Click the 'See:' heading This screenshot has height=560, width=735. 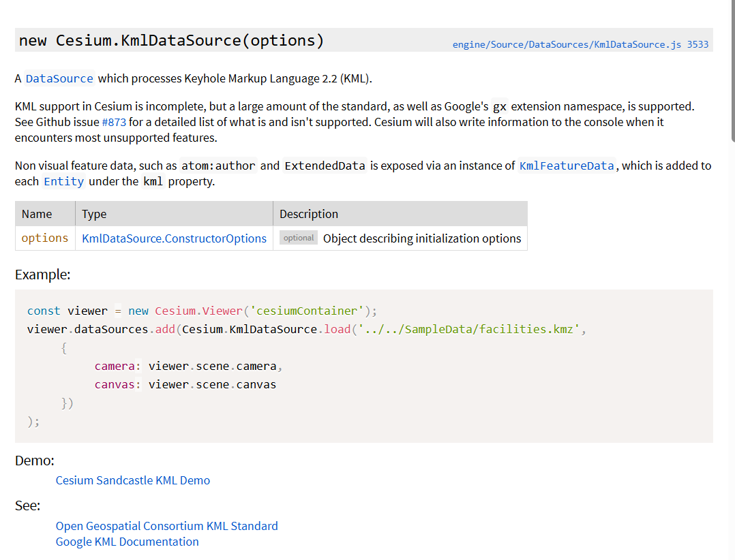pos(28,505)
